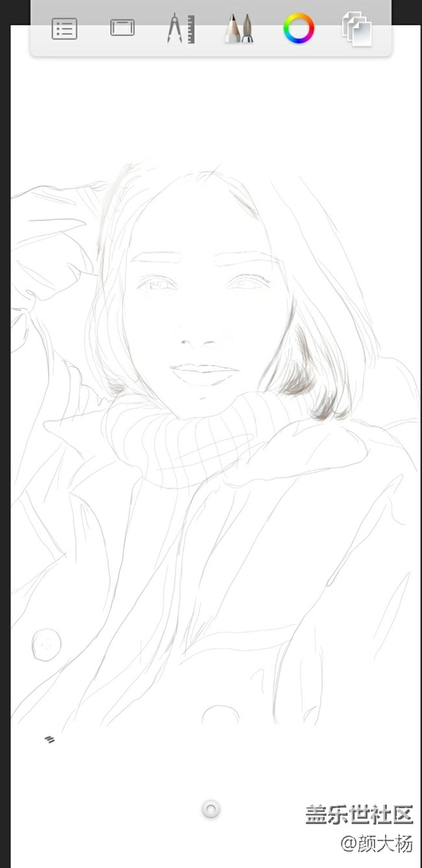Screen dimensions: 422x868
Task: Tap the sketched eye on the left
Action: pos(158,284)
